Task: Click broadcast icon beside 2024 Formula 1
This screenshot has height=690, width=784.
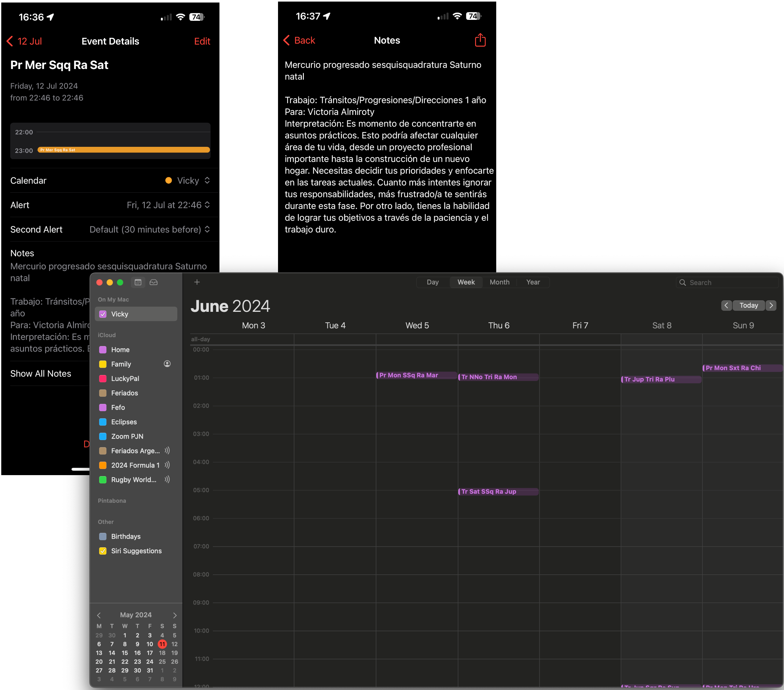Action: pyautogui.click(x=167, y=465)
